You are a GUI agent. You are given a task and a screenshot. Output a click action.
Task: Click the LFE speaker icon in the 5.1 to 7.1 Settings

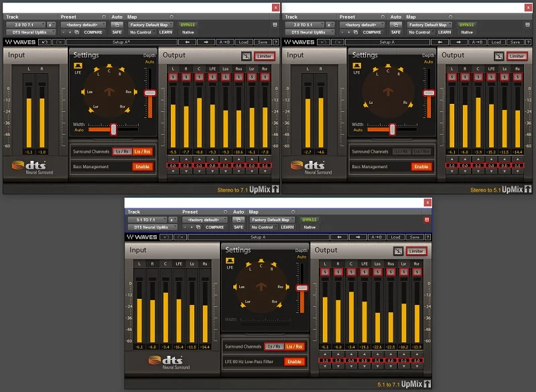(x=230, y=261)
